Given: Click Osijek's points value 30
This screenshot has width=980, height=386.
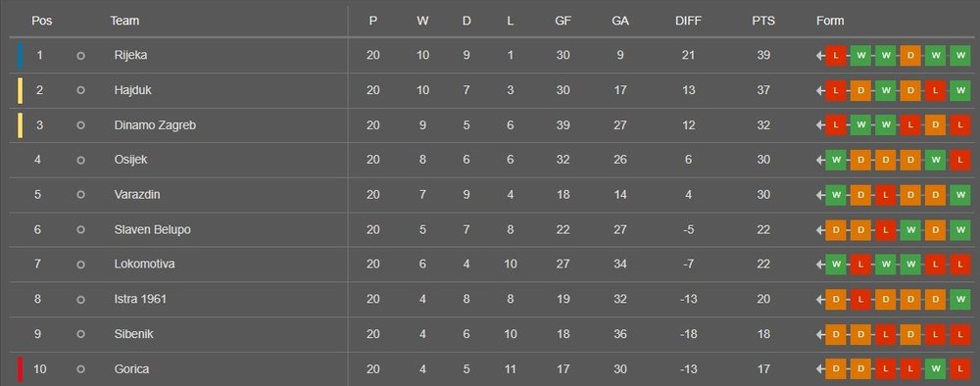Looking at the screenshot, I should click(763, 160).
